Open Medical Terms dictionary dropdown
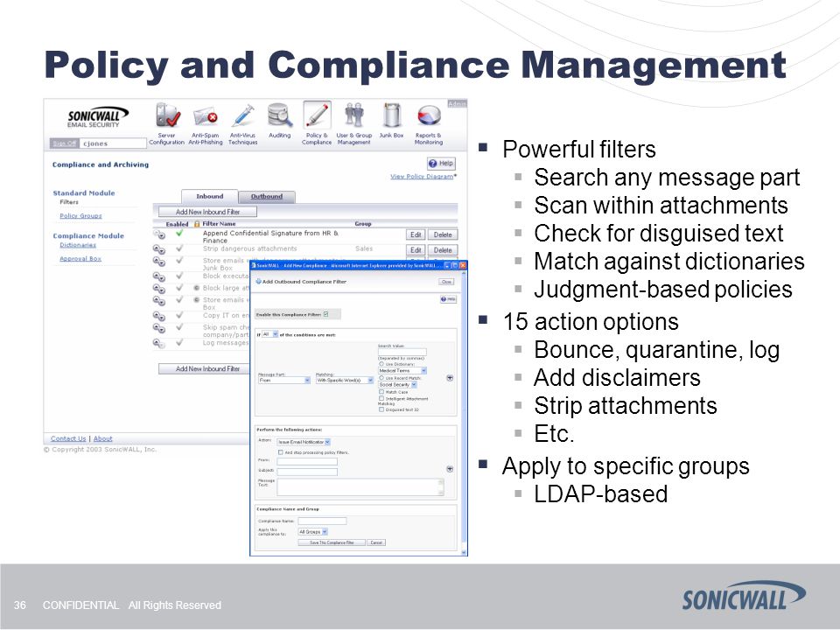Image resolution: width=840 pixels, height=630 pixels. pos(402,371)
